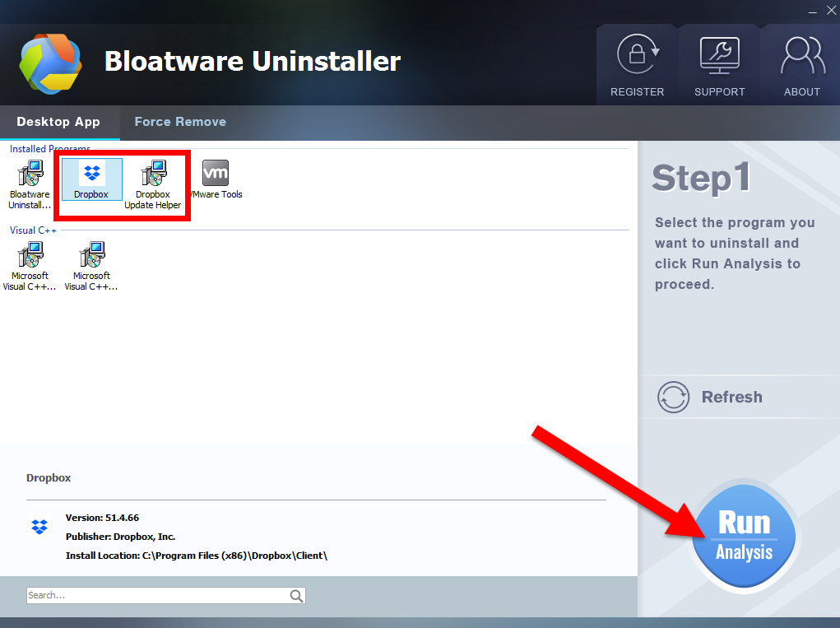Click the Step1 heading
The image size is (840, 628).
[x=701, y=178]
